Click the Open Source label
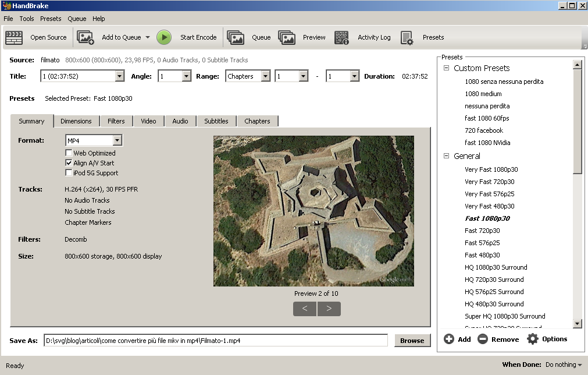 tap(48, 37)
